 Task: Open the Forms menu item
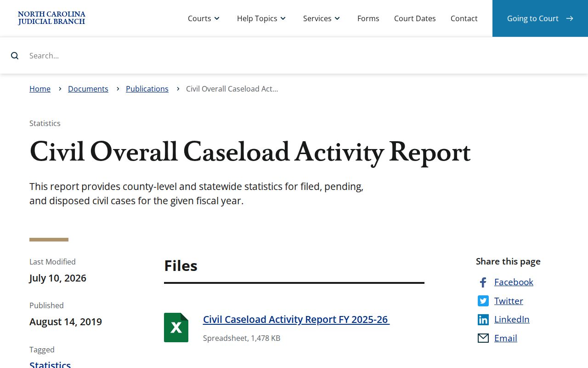coord(368,18)
